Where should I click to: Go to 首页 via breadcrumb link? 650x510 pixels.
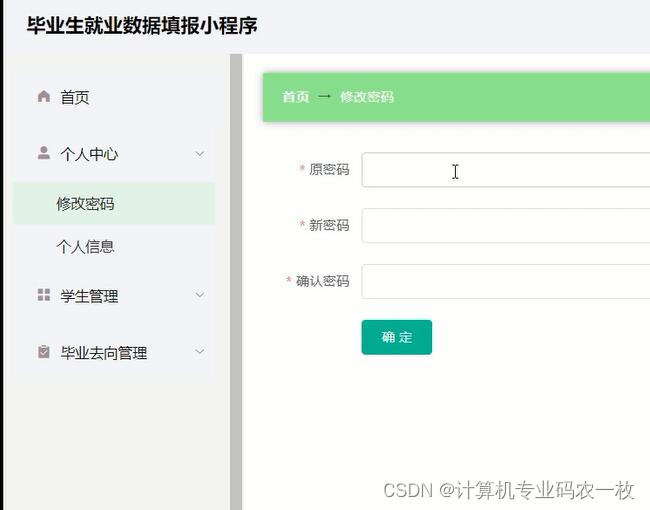pos(296,97)
